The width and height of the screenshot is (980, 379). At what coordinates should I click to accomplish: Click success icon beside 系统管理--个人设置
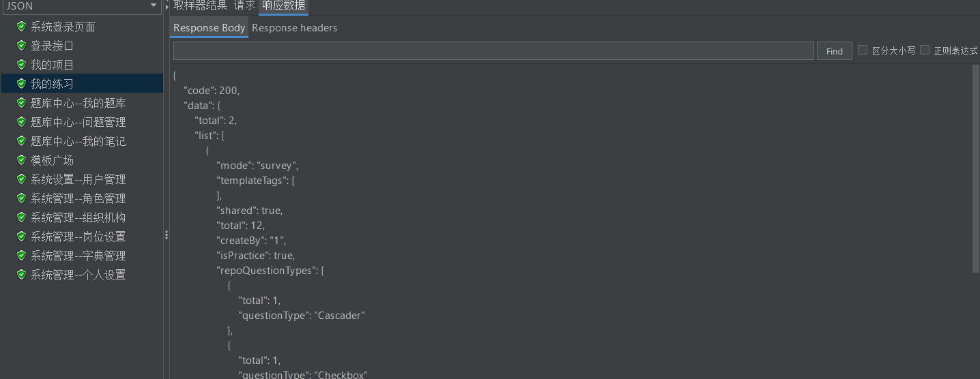[x=21, y=275]
